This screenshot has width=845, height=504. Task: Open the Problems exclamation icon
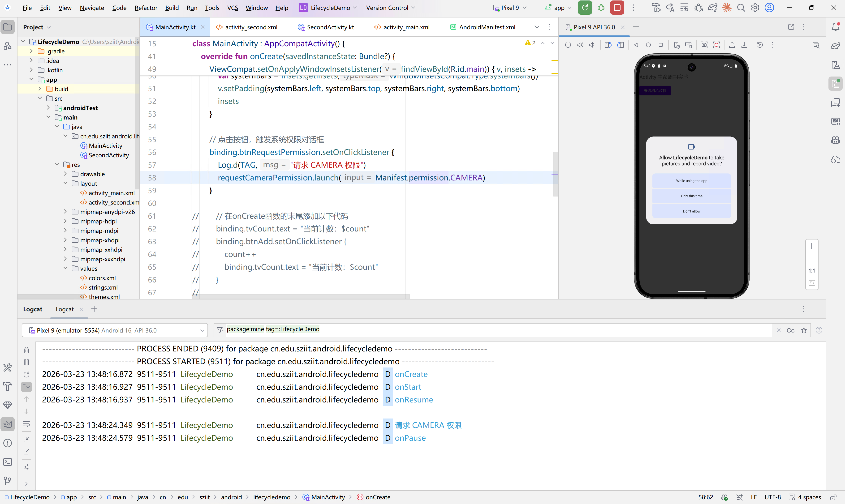coord(8,443)
